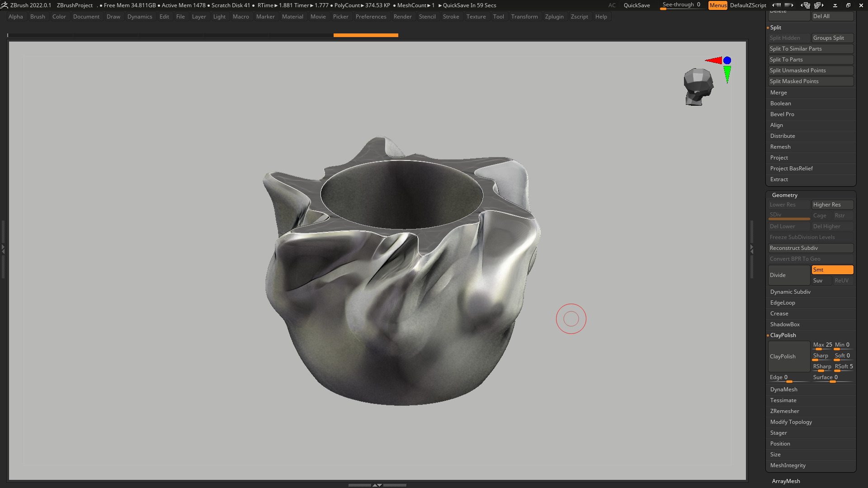This screenshot has height=488, width=868.
Task: Collapse the Split section
Action: pos(776,28)
